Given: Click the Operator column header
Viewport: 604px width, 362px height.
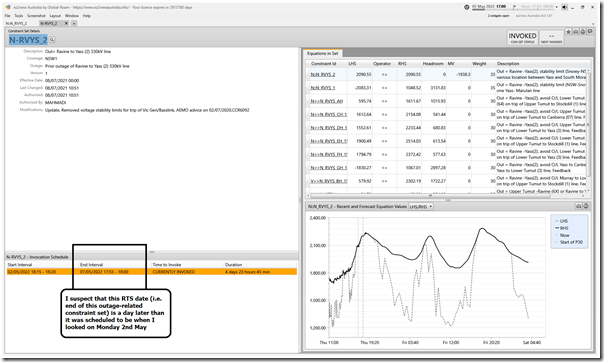Looking at the screenshot, I should (382, 64).
